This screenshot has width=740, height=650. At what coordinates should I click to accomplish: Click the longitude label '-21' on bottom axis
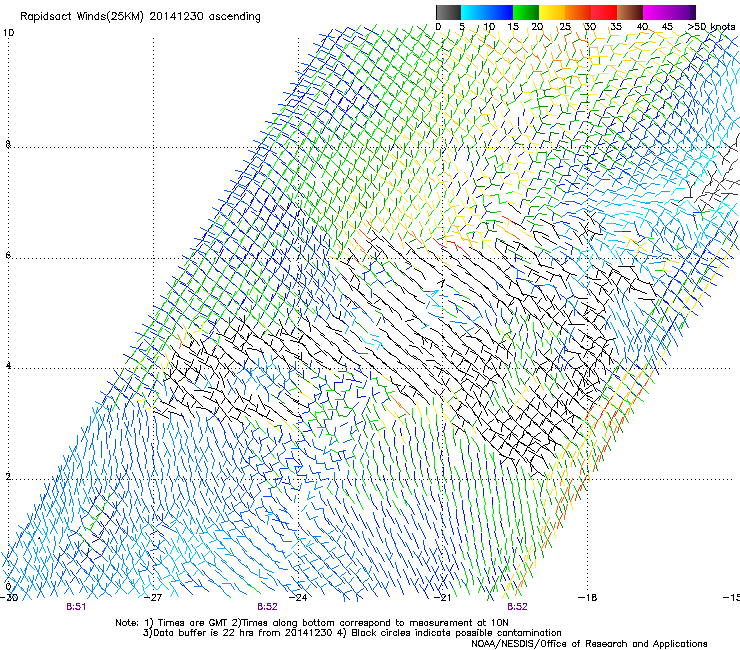pos(442,597)
